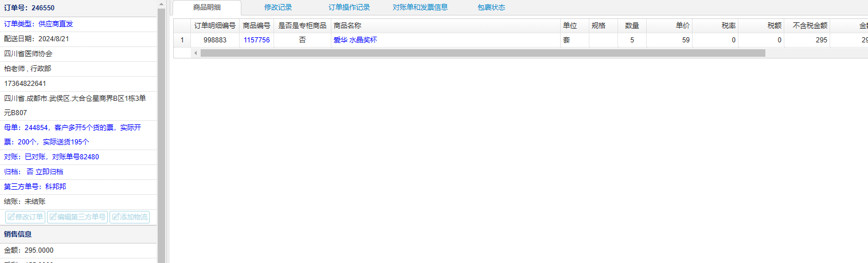Screen dimensions: 868x263
Task: Click the 订单类型：供应商直发 text
Action: [38, 23]
